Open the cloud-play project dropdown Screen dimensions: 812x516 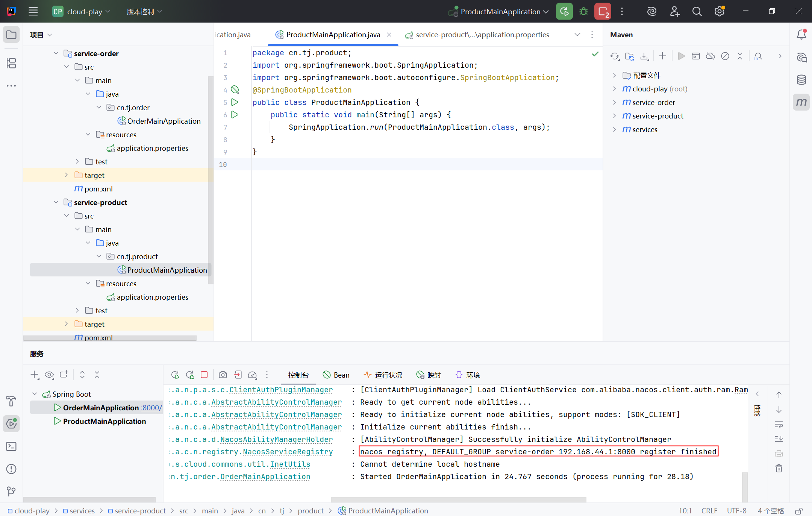click(82, 12)
